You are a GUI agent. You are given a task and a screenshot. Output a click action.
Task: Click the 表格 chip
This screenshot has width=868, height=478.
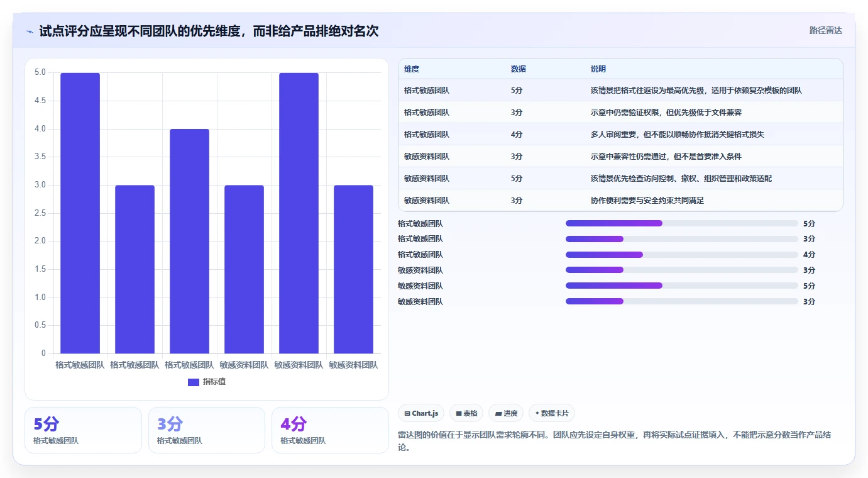tap(466, 413)
